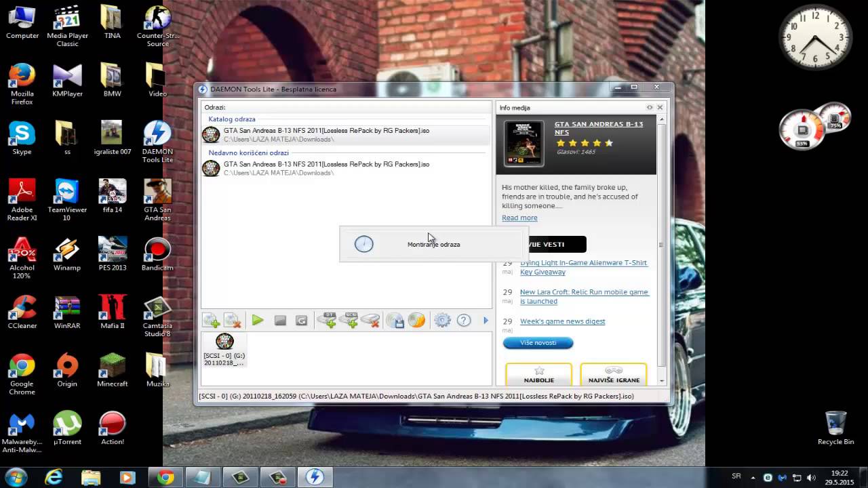Image resolution: width=868 pixels, height=488 pixels.
Task: Close the Info medija panel
Action: 660,107
